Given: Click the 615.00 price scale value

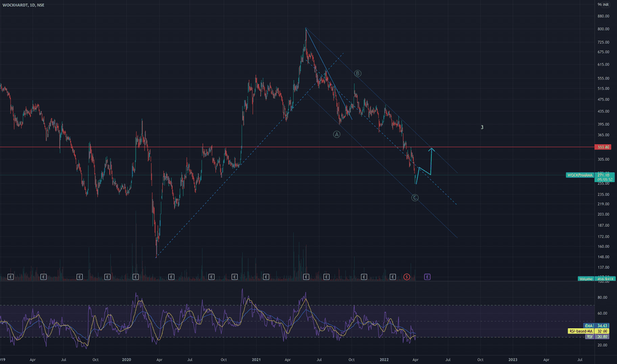Looking at the screenshot, I should [x=603, y=65].
